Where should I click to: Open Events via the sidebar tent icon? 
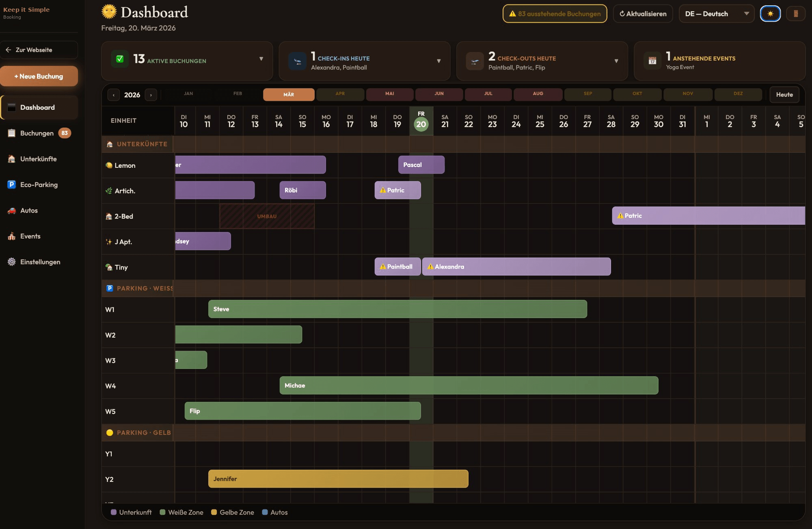12,236
